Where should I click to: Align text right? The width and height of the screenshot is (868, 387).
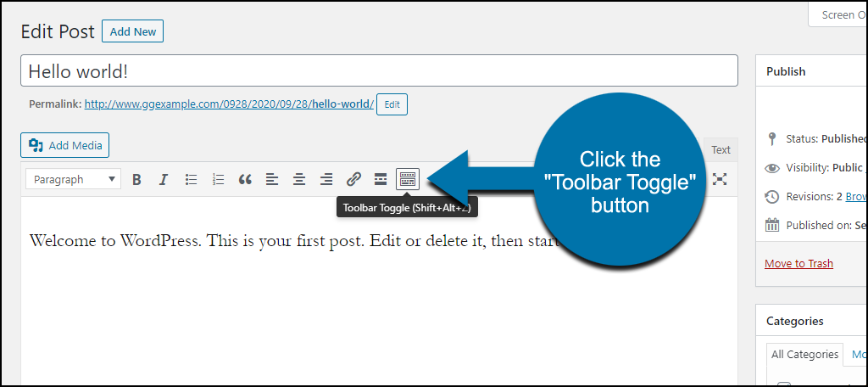tap(326, 180)
